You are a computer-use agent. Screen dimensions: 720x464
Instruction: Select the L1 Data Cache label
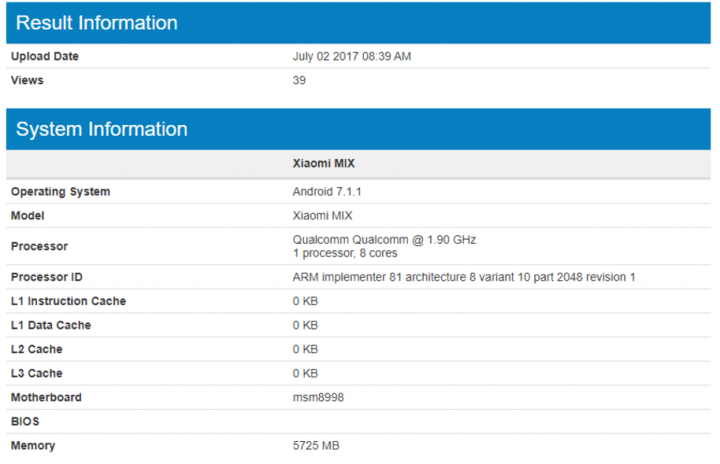coord(51,325)
